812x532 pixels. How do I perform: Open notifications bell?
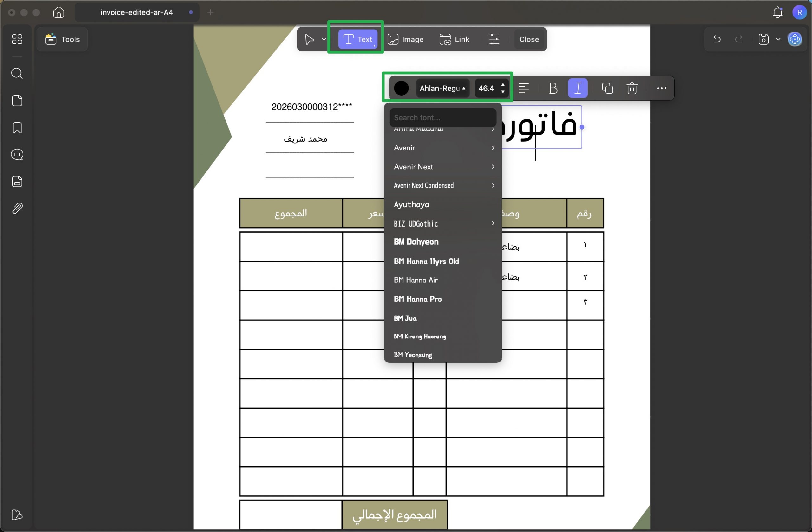pyautogui.click(x=777, y=12)
